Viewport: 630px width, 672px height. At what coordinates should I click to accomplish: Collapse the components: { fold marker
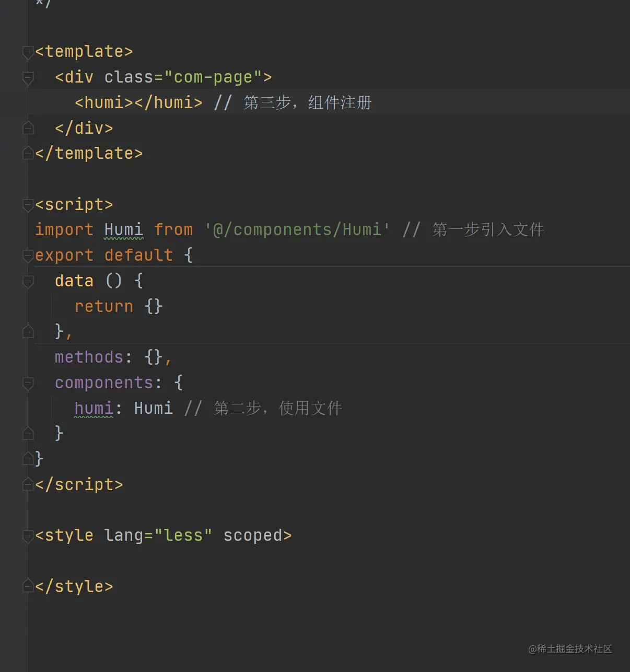point(28,383)
